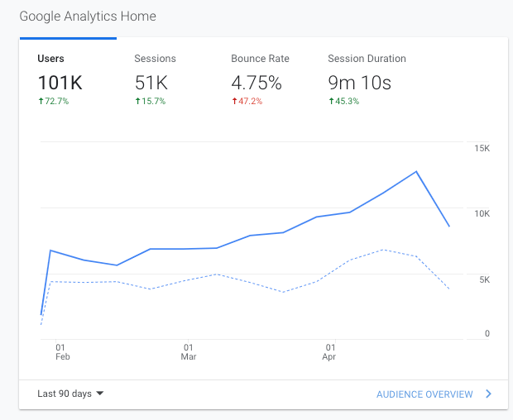Click the 01 Apr axis label
The width and height of the screenshot is (513, 420).
[329, 352]
